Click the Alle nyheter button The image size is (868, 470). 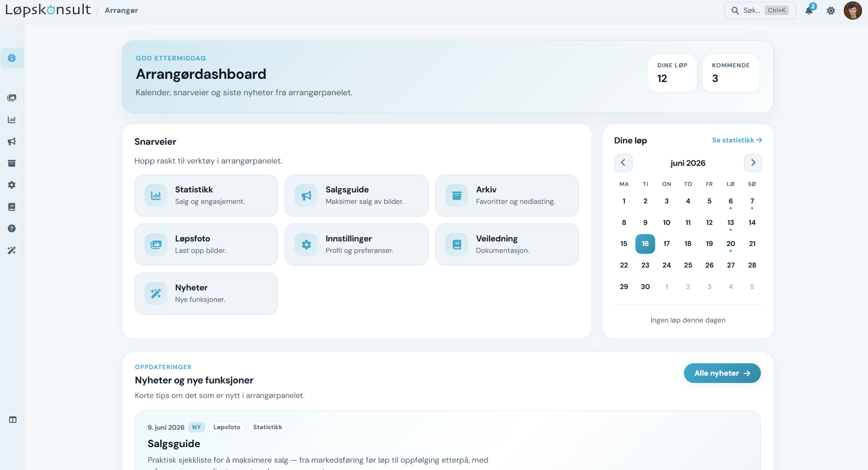click(x=722, y=373)
